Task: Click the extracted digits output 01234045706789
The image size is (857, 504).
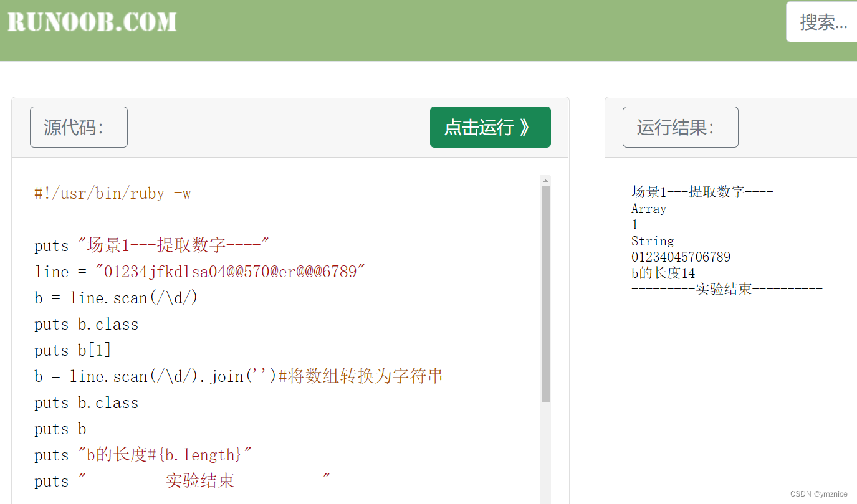Action: click(x=680, y=257)
